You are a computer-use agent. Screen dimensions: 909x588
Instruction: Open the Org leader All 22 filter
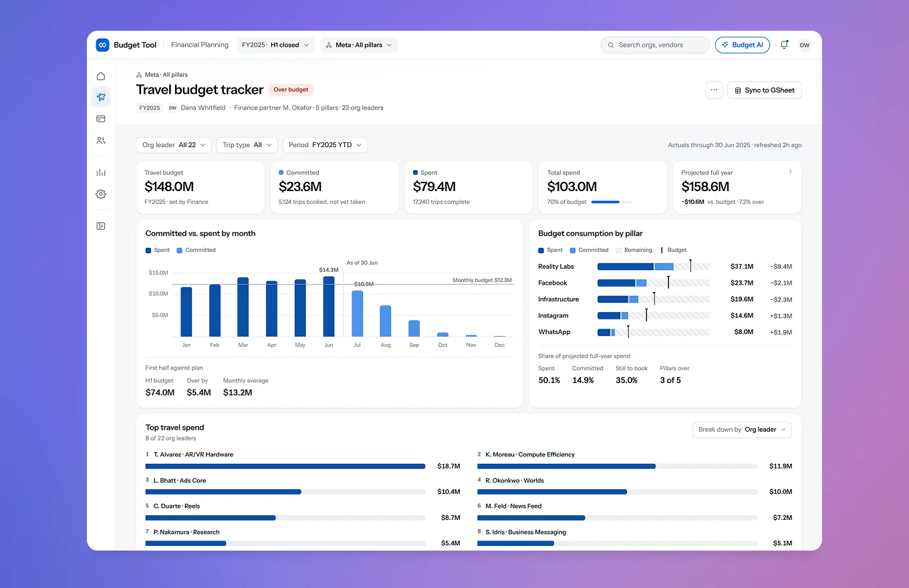(174, 145)
